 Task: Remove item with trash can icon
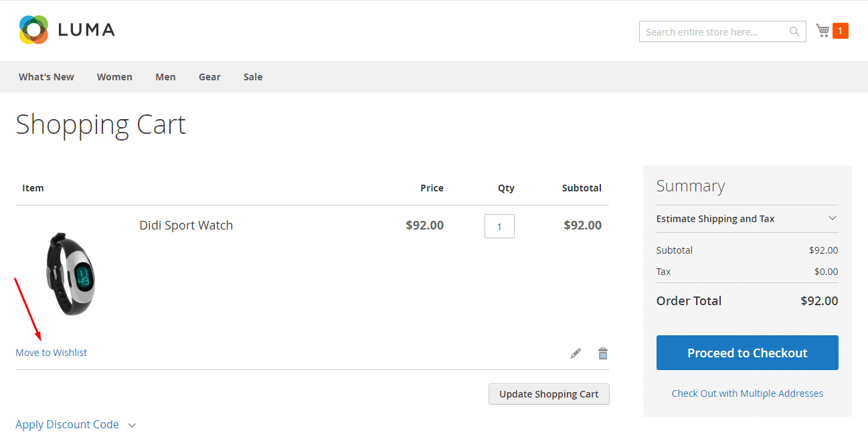603,353
